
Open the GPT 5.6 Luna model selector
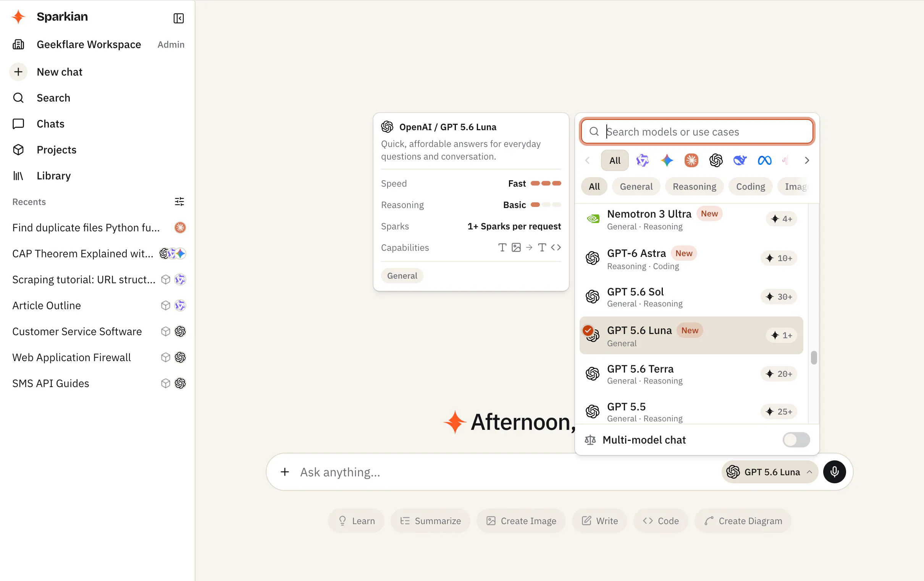coord(769,471)
